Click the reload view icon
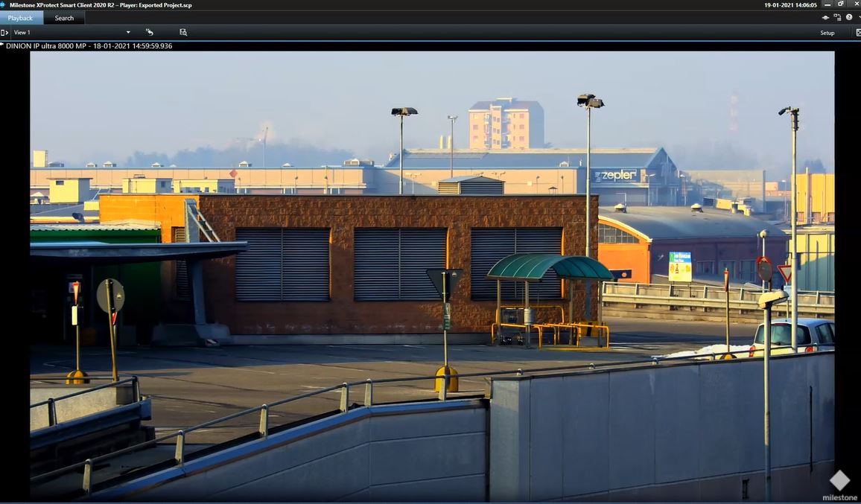861x504 pixels. click(150, 33)
